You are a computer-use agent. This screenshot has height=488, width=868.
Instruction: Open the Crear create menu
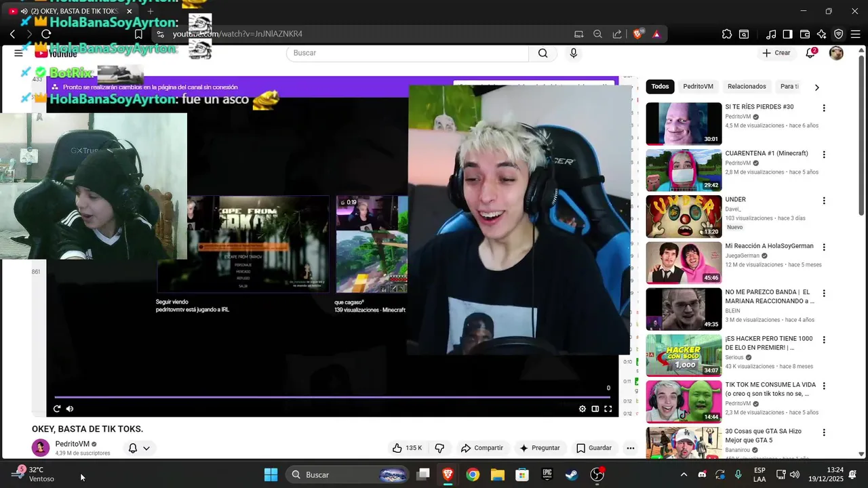776,53
